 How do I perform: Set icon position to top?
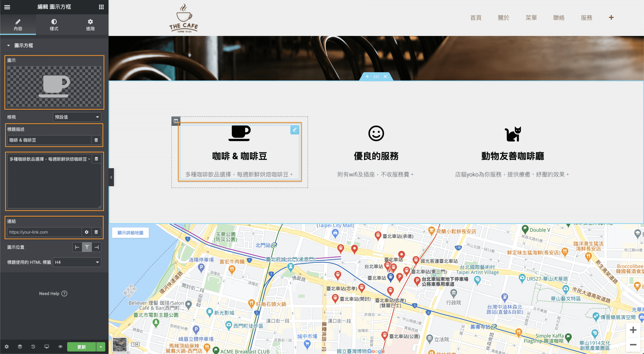(87, 247)
